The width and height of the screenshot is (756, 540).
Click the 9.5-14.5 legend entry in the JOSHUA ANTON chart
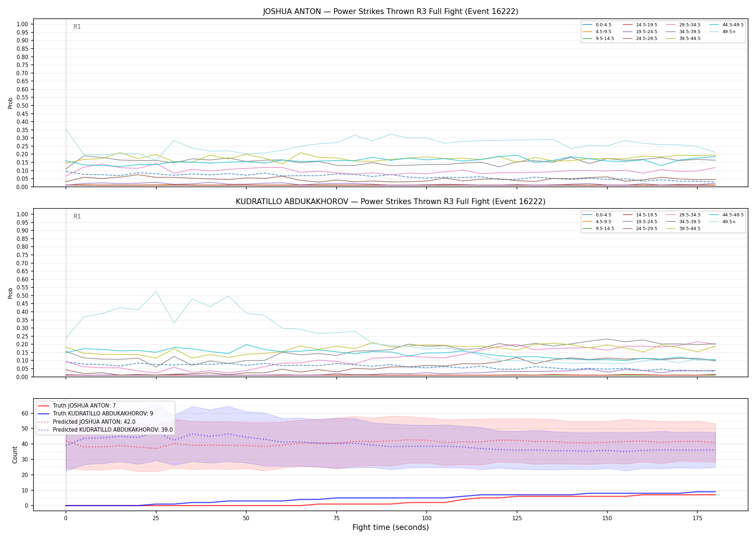point(598,39)
